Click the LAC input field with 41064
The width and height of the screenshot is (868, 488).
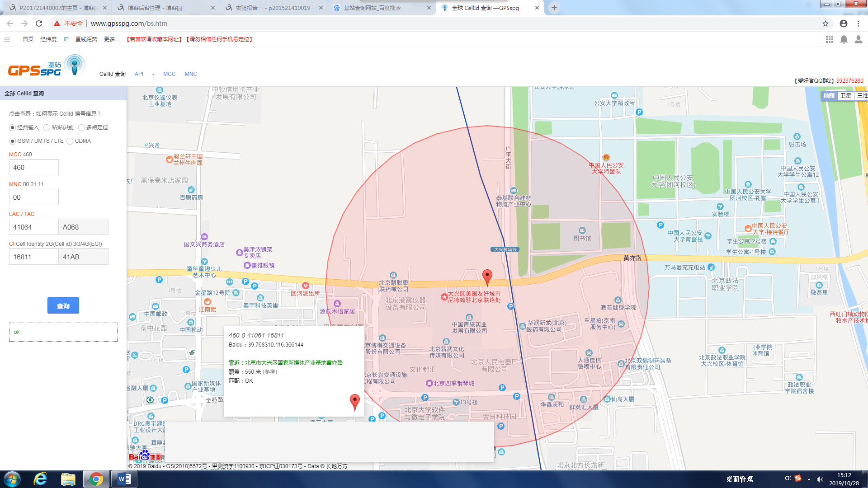pyautogui.click(x=33, y=227)
